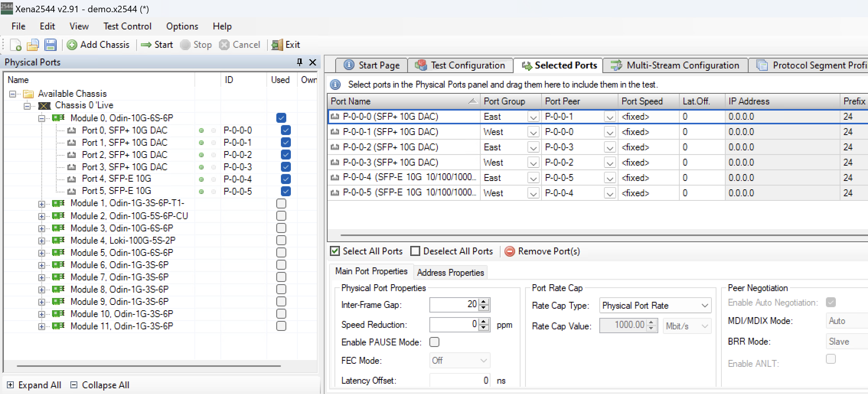
Task: Switch to Multi-Stream Configuration tab
Action: pyautogui.click(x=675, y=65)
